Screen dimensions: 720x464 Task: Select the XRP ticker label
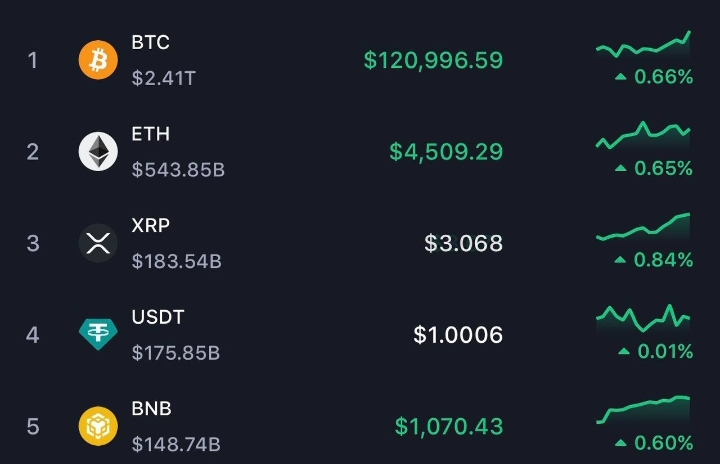pyautogui.click(x=151, y=225)
